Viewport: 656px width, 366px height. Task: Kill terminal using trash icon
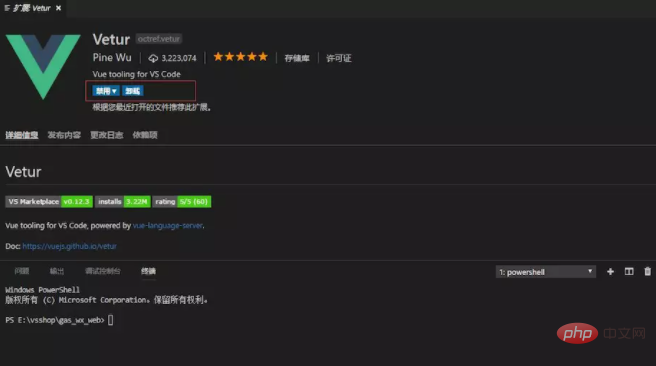tap(647, 271)
